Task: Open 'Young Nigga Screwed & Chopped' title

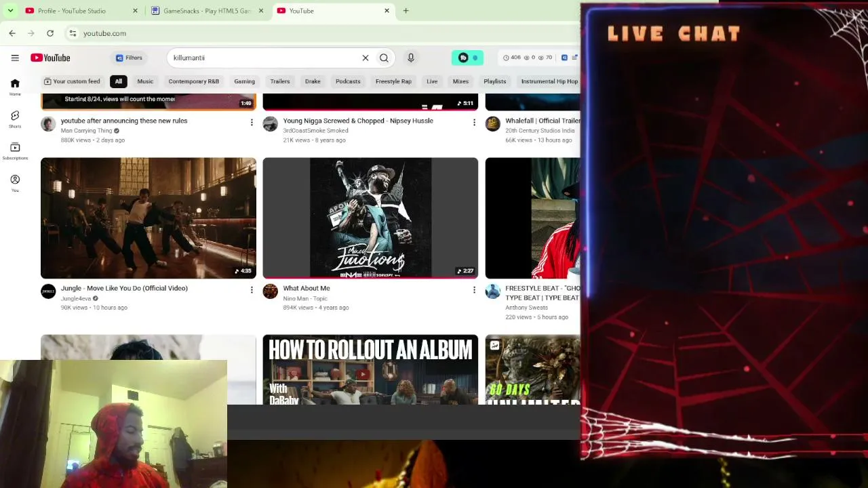Action: (358, 121)
